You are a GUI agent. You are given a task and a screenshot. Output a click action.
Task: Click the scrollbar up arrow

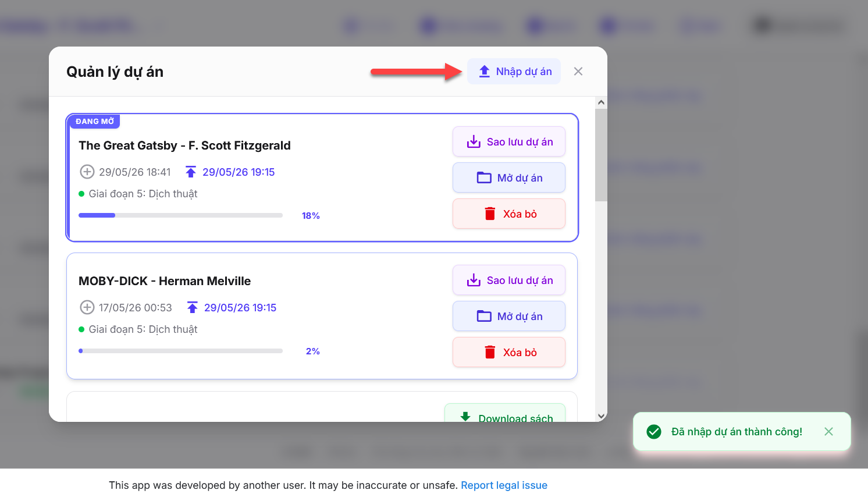601,102
